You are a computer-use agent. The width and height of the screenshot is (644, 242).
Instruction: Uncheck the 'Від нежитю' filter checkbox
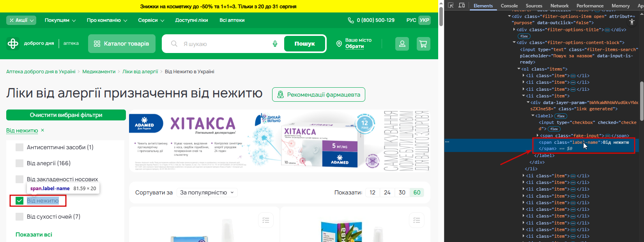tap(19, 201)
